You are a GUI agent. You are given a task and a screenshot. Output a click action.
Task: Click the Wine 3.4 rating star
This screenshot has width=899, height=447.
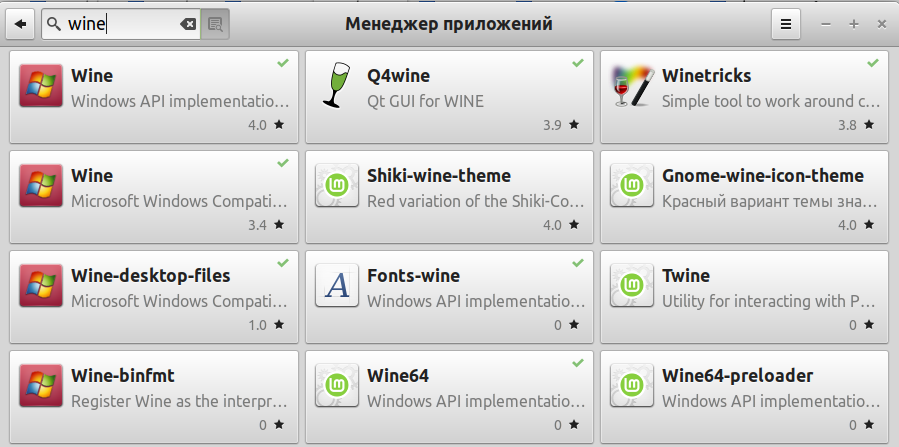[279, 225]
